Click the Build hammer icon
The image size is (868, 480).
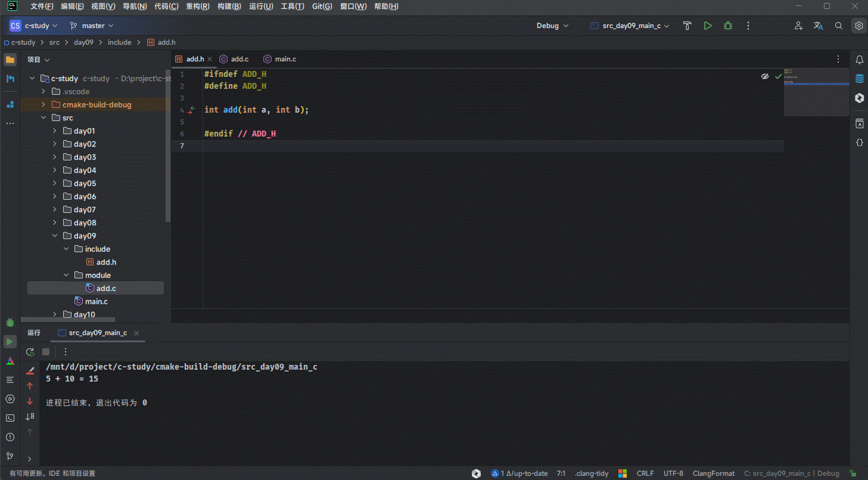[x=687, y=26]
